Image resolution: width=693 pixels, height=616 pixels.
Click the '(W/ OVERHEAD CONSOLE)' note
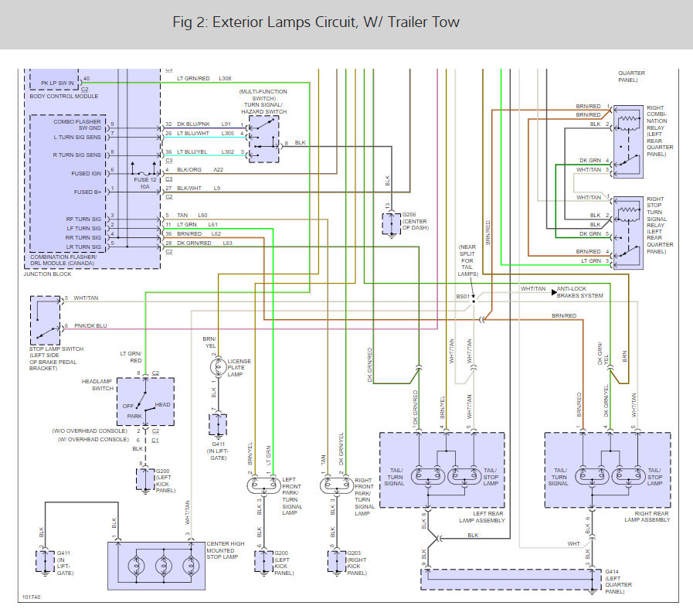point(93,440)
